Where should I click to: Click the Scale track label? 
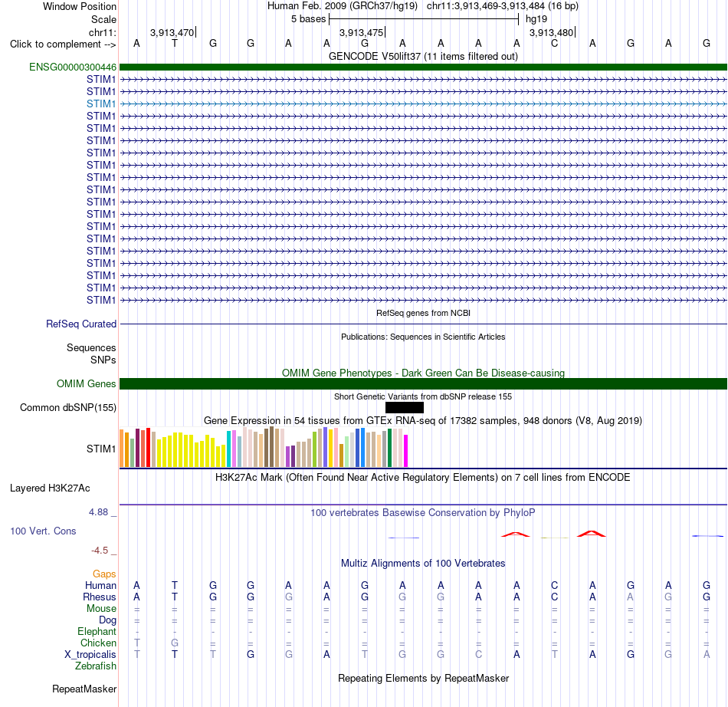[x=103, y=19]
